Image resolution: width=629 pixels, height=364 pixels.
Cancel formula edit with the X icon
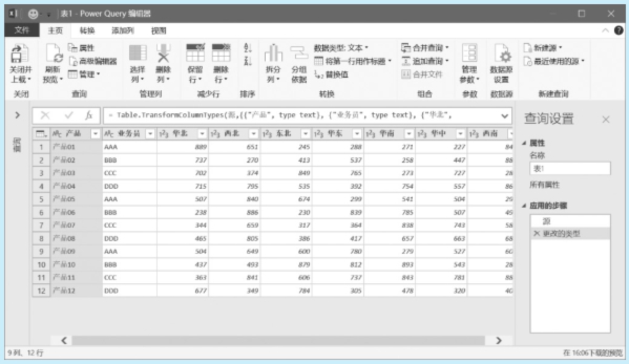coord(46,115)
